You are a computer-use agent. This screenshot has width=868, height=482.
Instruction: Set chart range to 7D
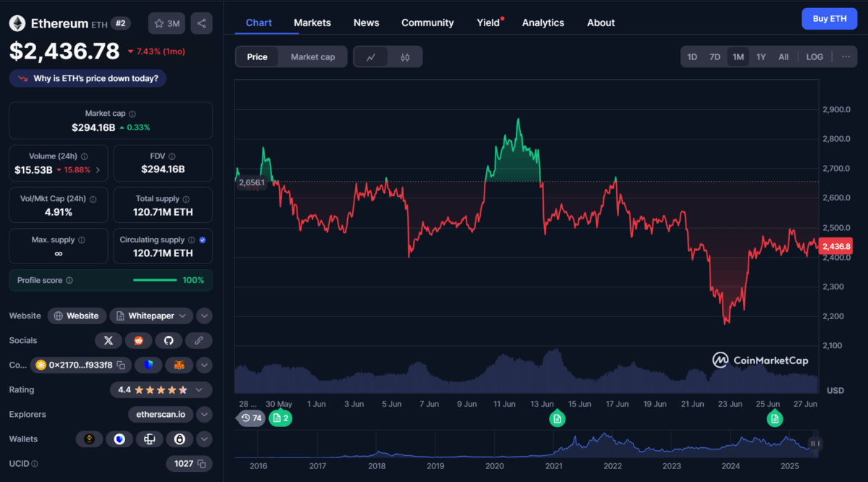(x=715, y=57)
